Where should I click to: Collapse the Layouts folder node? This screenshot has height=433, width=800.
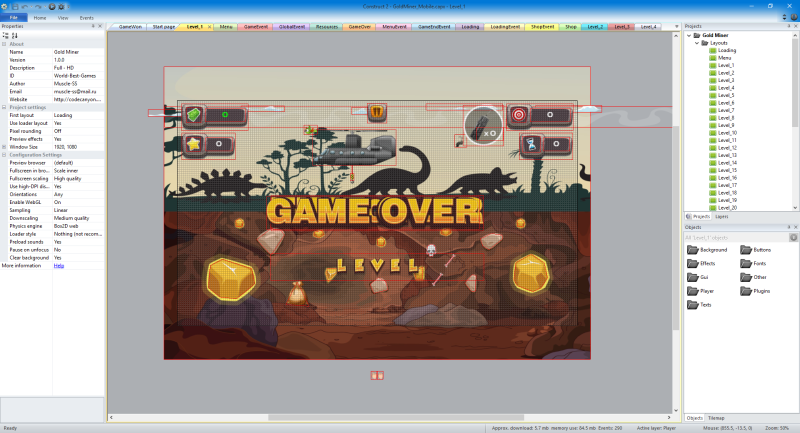[697, 43]
